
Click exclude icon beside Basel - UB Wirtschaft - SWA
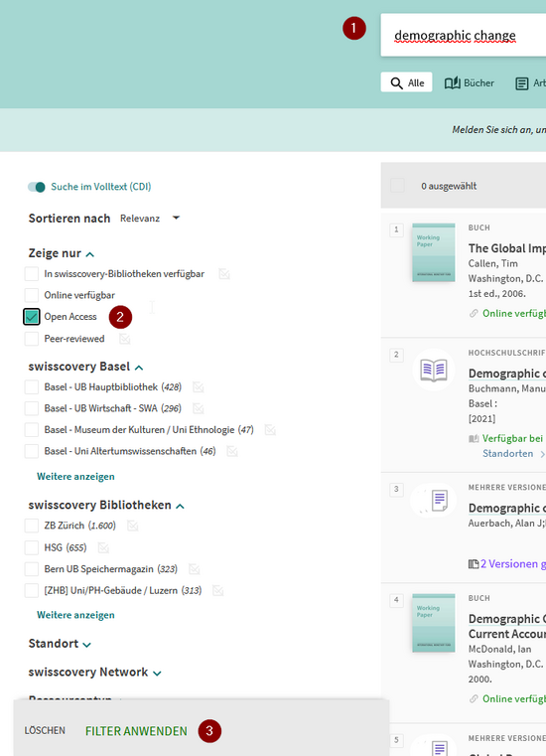(199, 409)
